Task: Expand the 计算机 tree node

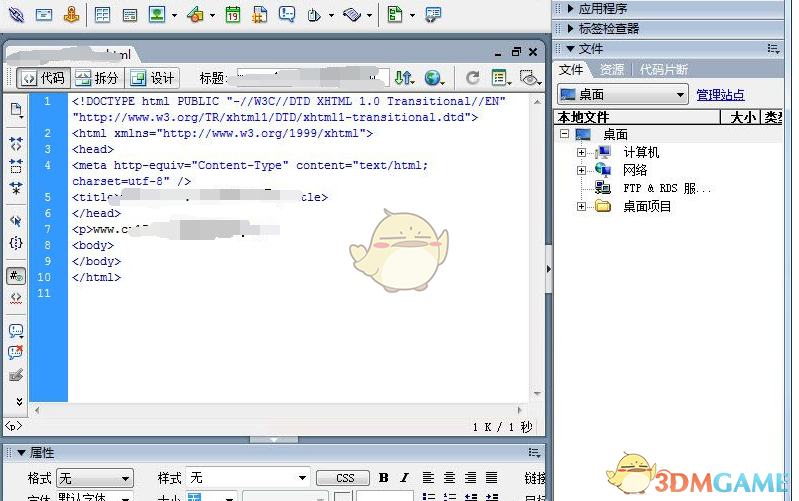Action: 582,153
